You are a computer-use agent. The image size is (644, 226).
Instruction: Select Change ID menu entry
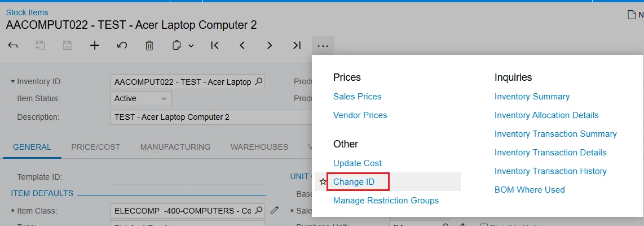point(354,181)
